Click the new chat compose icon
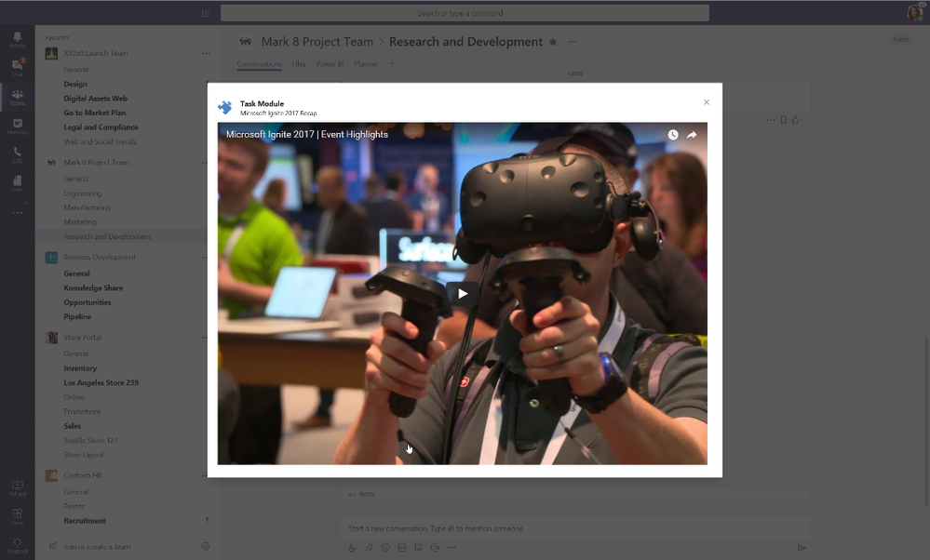The image size is (930, 560). point(206,13)
